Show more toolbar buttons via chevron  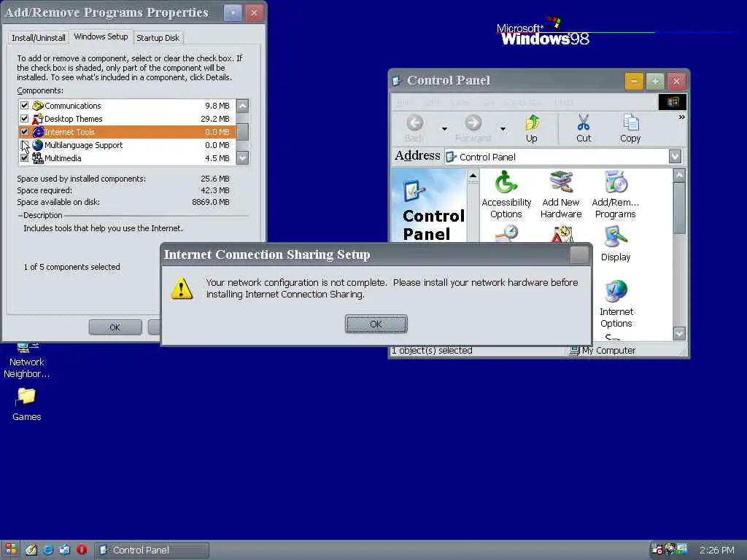point(682,117)
